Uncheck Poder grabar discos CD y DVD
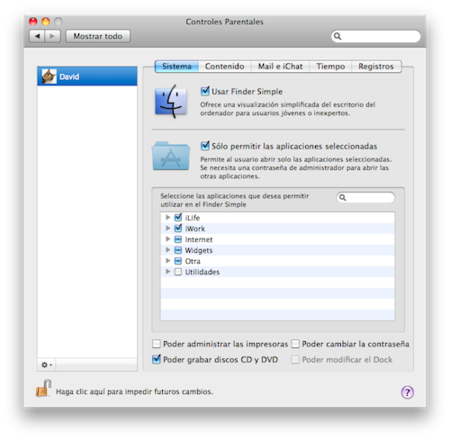 tap(156, 359)
